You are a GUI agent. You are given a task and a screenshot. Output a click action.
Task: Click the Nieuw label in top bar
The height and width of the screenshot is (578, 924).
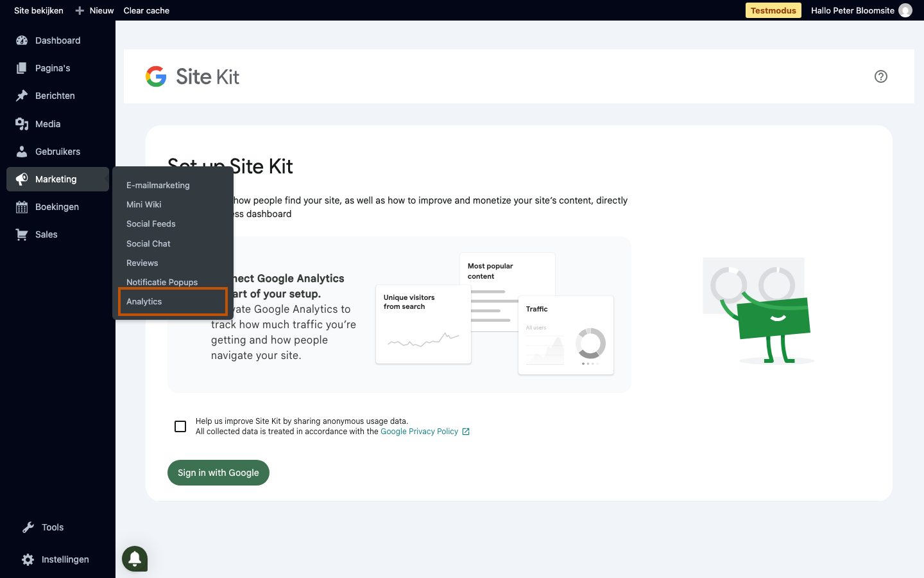pos(101,10)
